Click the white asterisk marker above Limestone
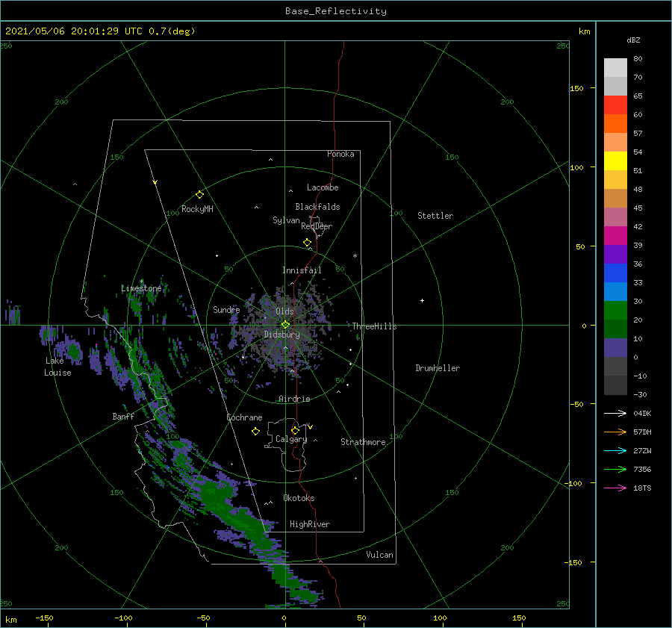 click(x=141, y=282)
